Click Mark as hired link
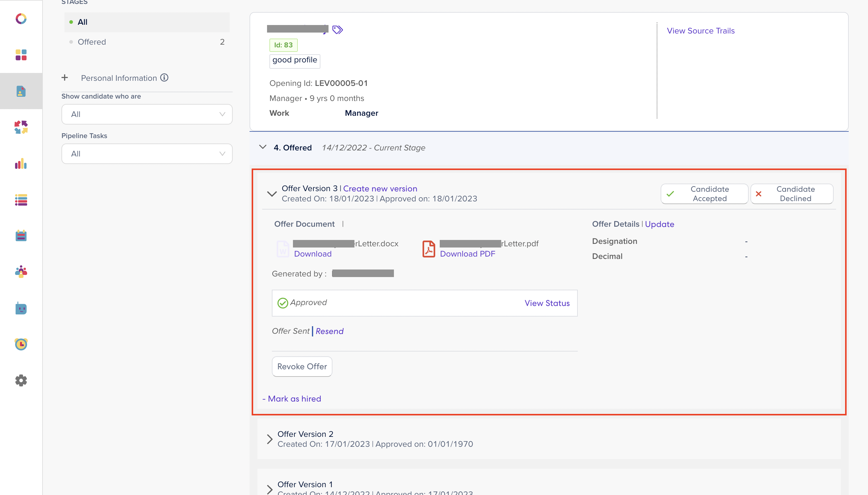The height and width of the screenshot is (495, 868). tap(294, 399)
